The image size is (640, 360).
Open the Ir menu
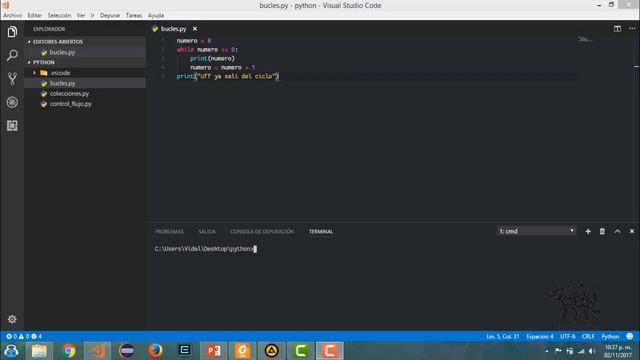pyautogui.click(x=93, y=15)
